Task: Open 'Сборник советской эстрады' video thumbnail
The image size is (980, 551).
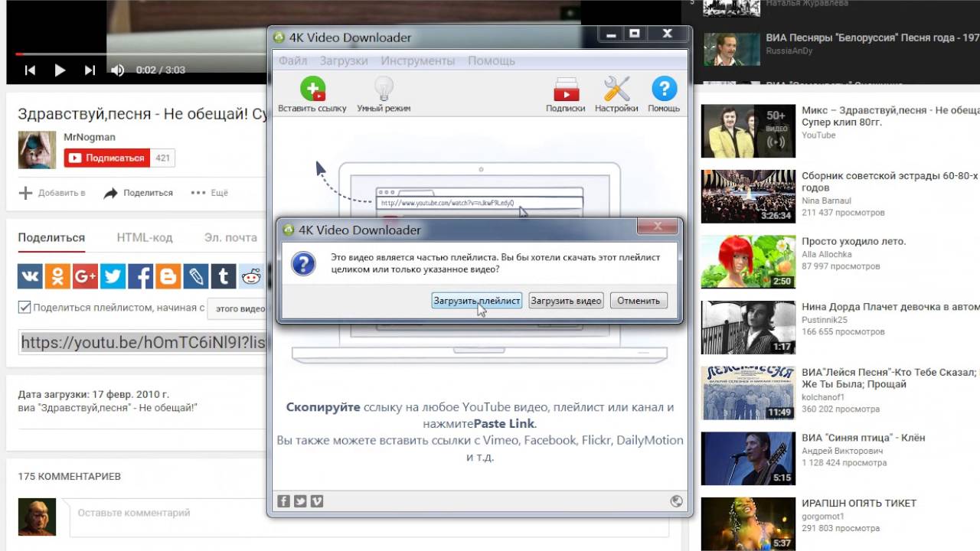Action: point(748,196)
